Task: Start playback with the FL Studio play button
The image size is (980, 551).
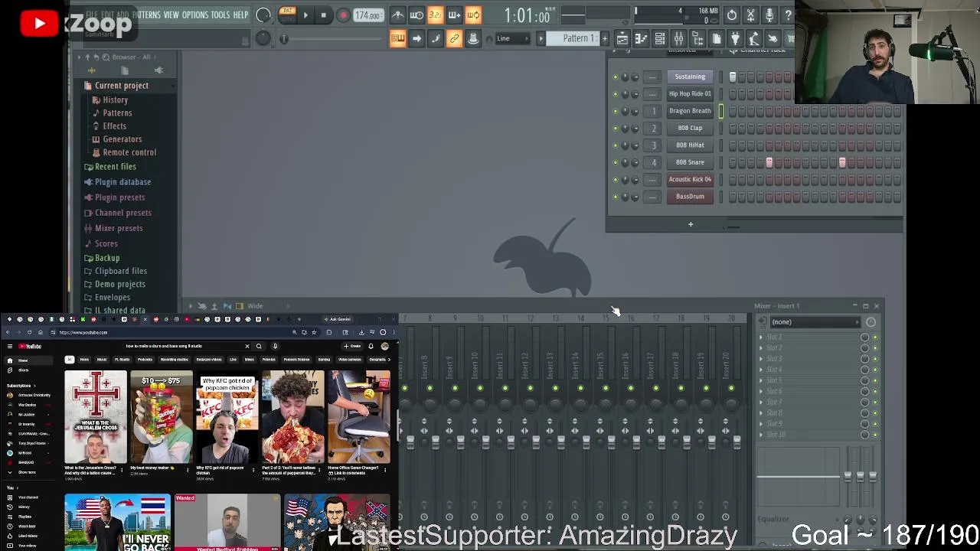Action: (x=305, y=15)
